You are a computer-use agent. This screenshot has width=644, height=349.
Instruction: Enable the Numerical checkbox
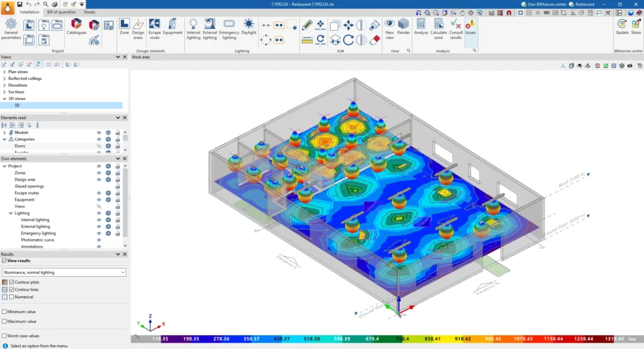(x=11, y=297)
